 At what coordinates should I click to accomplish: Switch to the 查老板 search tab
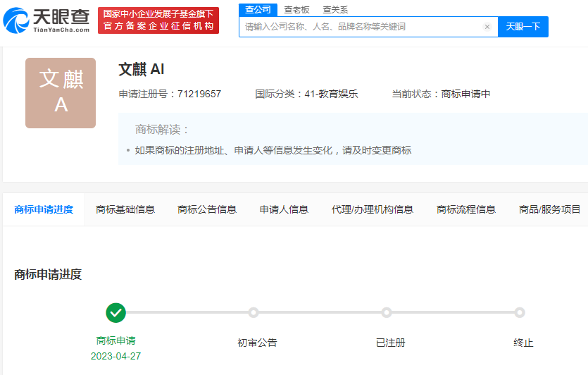pyautogui.click(x=296, y=10)
